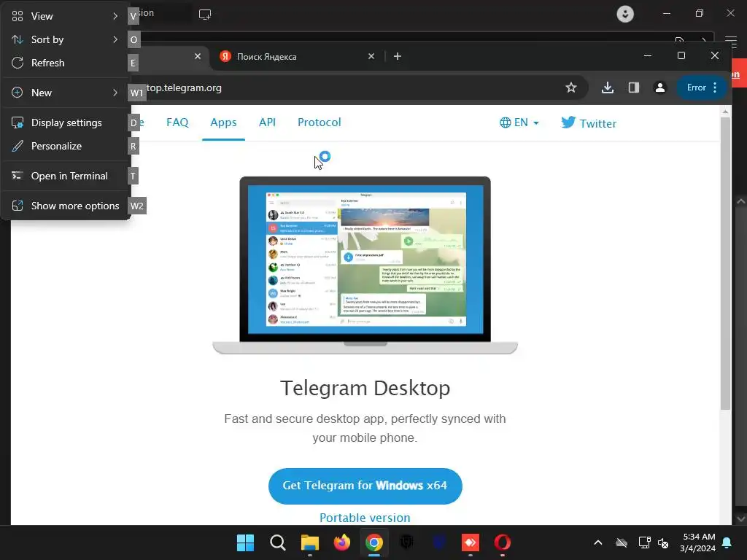747x560 pixels.
Task: Click Show more options entry
Action: pos(65,206)
